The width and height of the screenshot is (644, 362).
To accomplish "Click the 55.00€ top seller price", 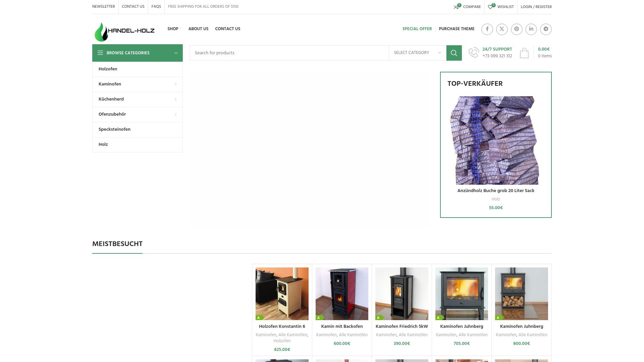I will click(x=496, y=208).
